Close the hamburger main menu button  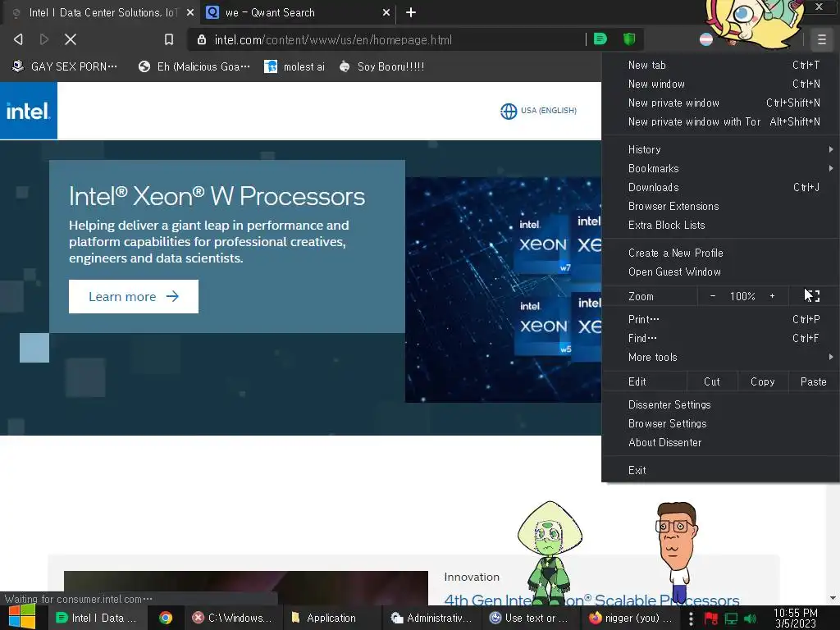pos(821,39)
